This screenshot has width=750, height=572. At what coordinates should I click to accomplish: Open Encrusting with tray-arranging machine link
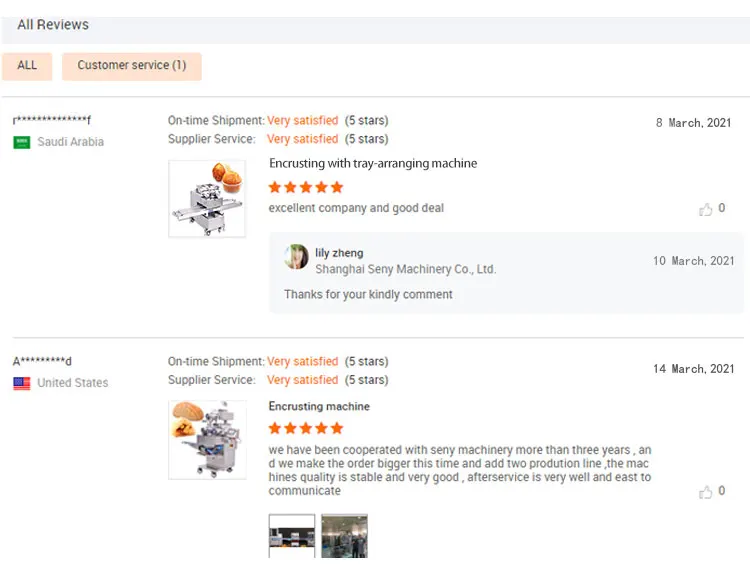373,163
